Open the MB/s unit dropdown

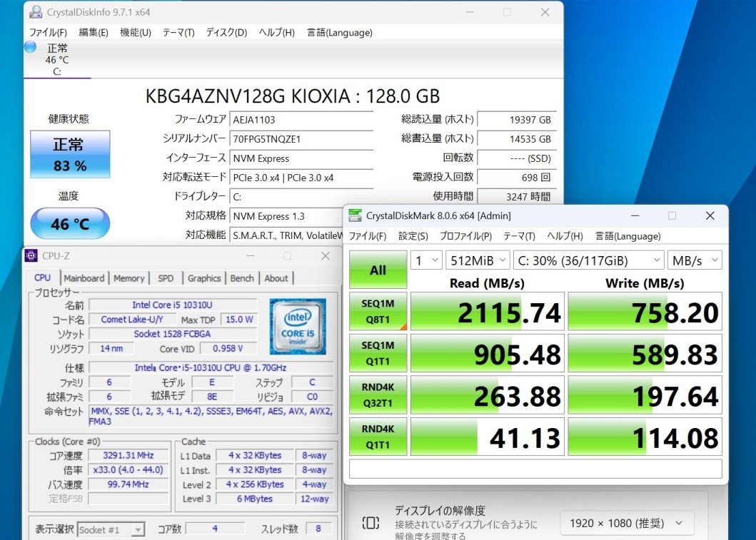(695, 260)
